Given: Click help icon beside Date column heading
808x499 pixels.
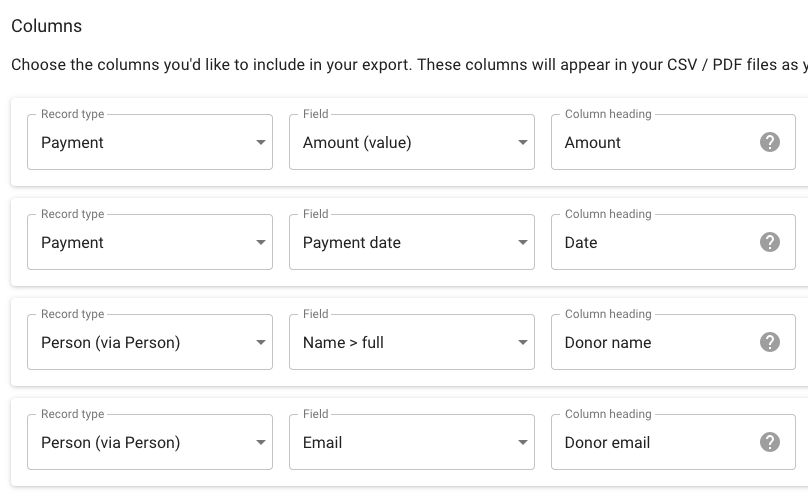Looking at the screenshot, I should pyautogui.click(x=770, y=242).
